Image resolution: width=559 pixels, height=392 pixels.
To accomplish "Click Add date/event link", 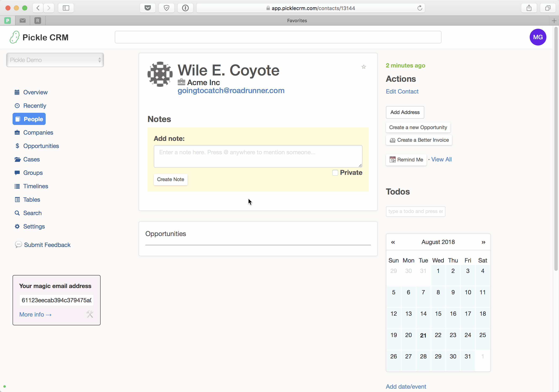I will (406, 386).
